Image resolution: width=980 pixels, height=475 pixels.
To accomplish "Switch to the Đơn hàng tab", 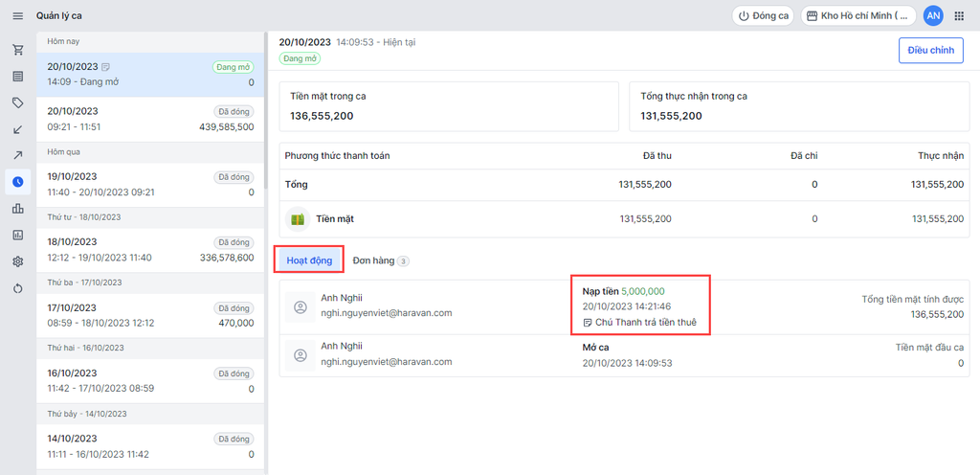I will [380, 260].
